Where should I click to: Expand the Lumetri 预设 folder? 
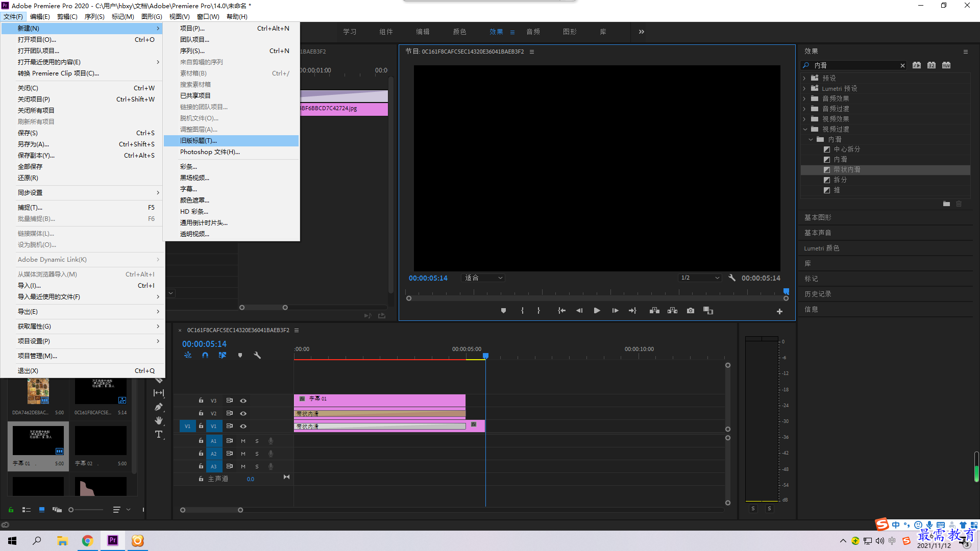point(804,88)
